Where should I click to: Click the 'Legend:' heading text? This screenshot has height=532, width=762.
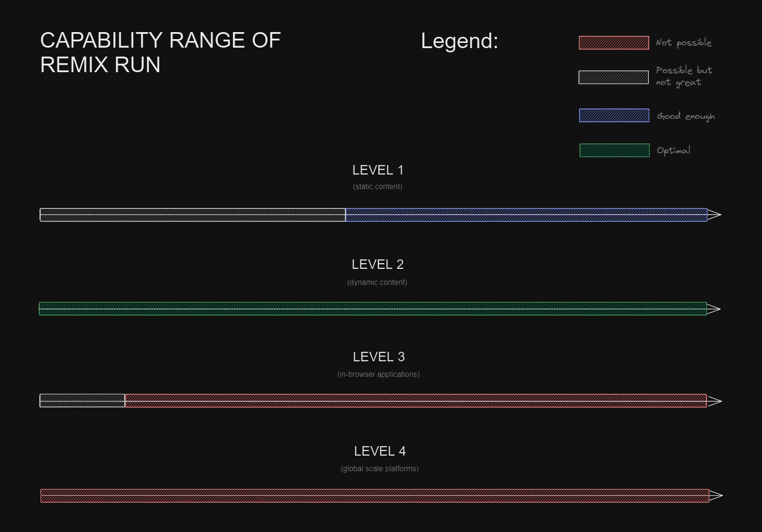click(460, 41)
